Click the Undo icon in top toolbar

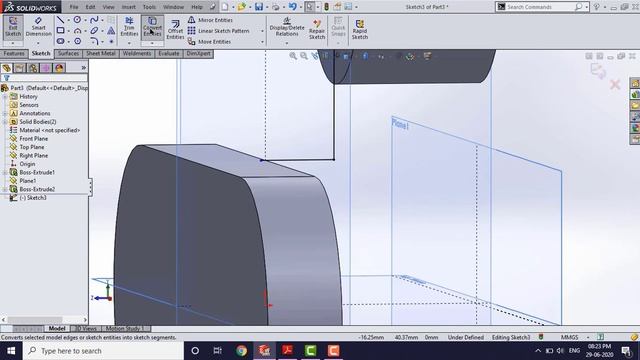click(292, 7)
